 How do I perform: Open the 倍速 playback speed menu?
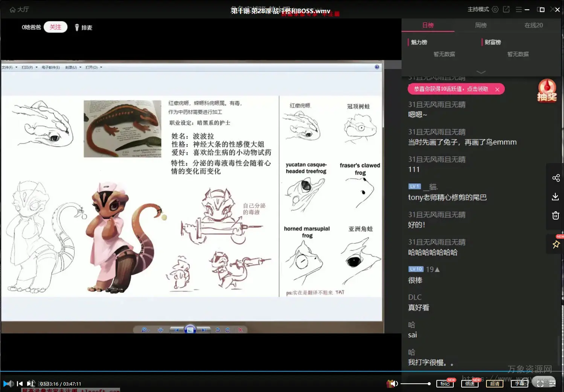tap(469, 383)
